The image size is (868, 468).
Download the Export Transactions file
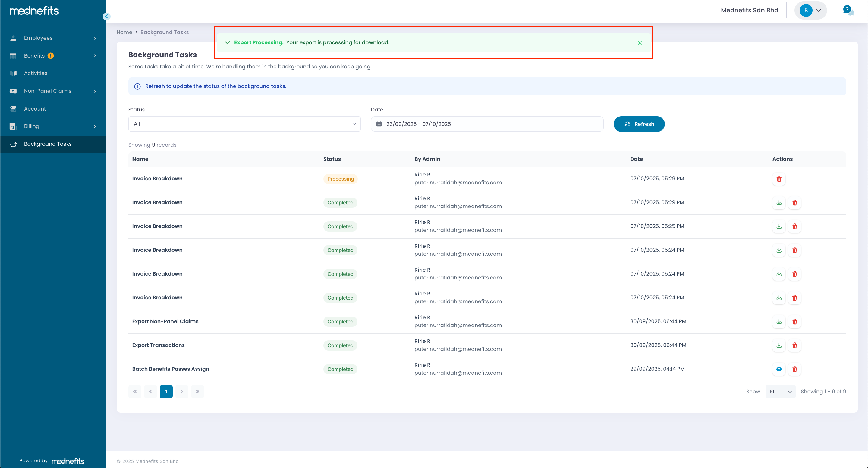[779, 345]
